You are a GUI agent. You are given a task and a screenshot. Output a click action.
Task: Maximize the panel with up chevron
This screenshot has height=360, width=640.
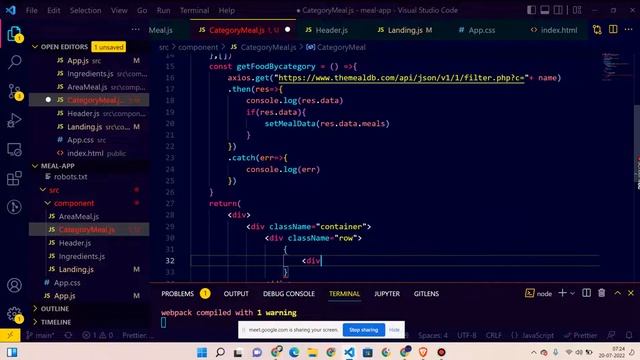[617, 293]
